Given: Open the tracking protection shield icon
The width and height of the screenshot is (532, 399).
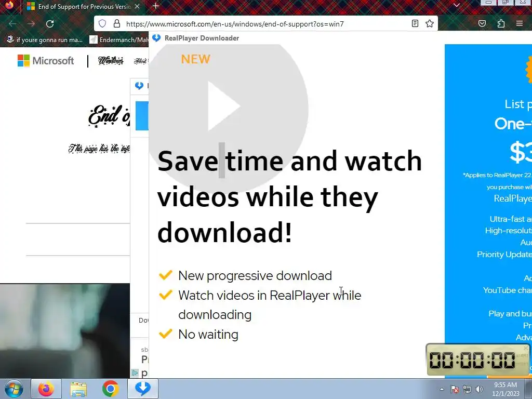Looking at the screenshot, I should [x=102, y=24].
